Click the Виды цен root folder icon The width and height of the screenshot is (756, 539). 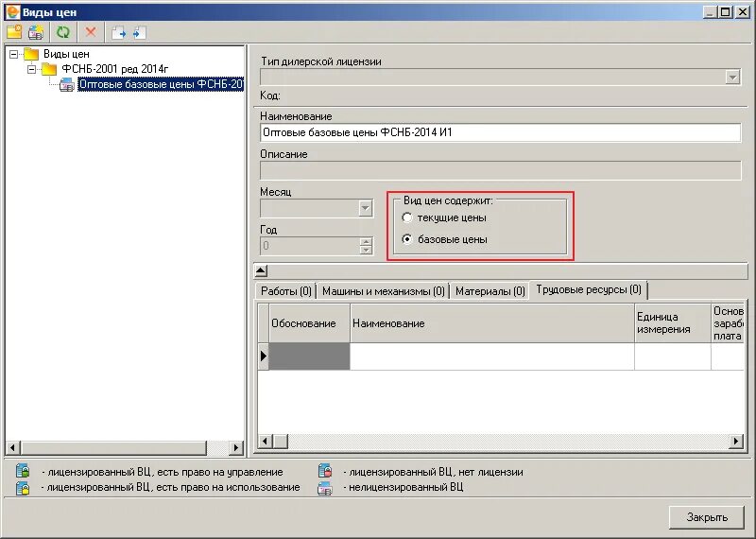[x=31, y=54]
